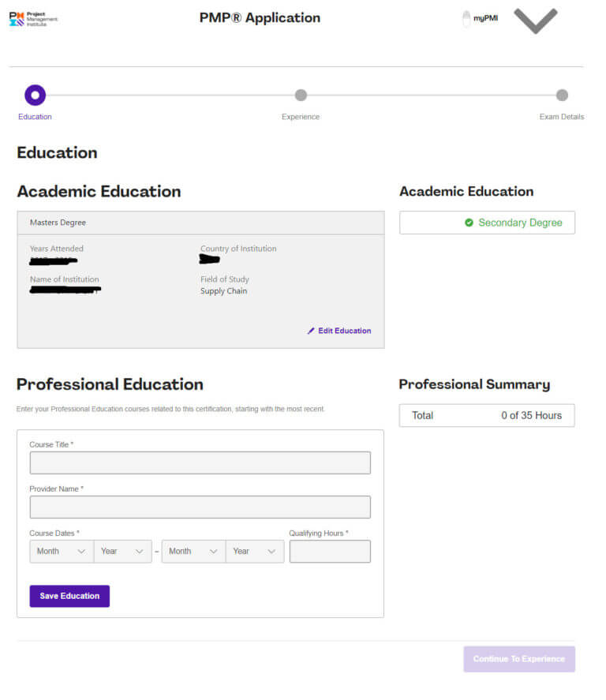This screenshot has width=606, height=700.
Task: Open the ending Year dropdown
Action: click(254, 551)
